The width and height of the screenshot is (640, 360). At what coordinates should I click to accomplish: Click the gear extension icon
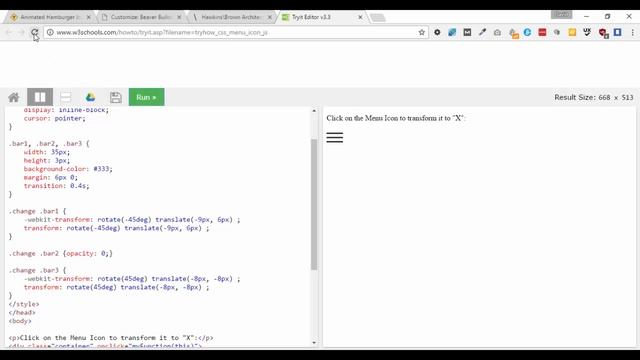(437, 32)
